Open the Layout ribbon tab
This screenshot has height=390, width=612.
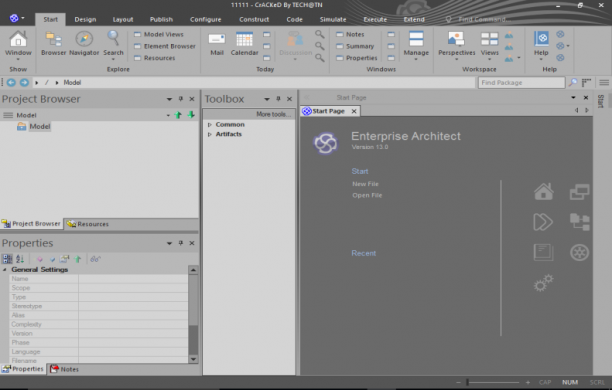click(123, 19)
